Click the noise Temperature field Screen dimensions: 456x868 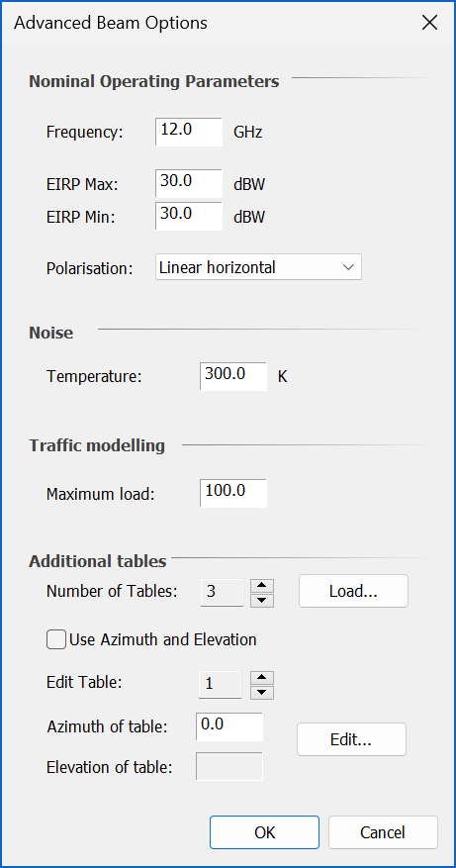click(x=233, y=376)
